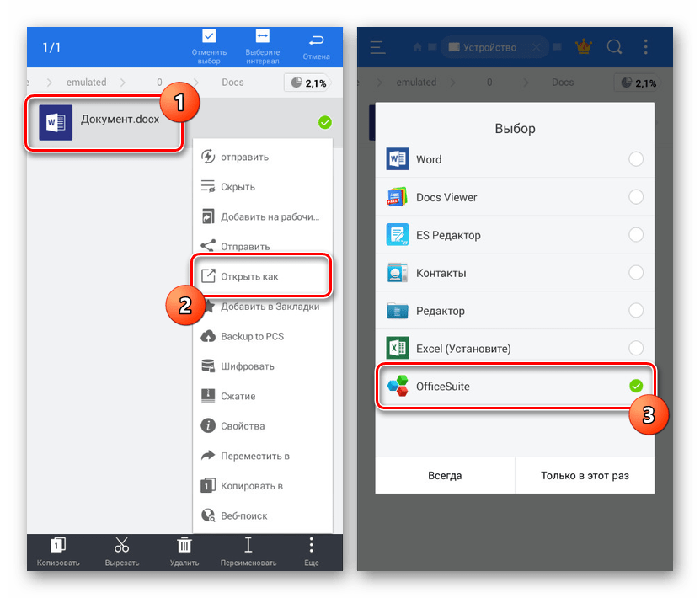The width and height of the screenshot is (700, 598).
Task: Tap Переименовать in the bottom toolbar
Action: tap(248, 552)
